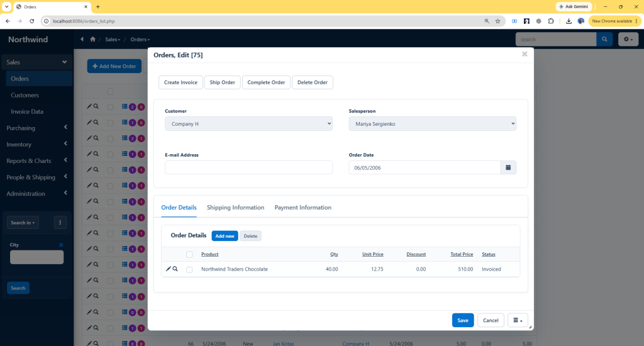Expand the Reports & Charts section
Viewport: 644px width, 346px height.
tap(36, 160)
